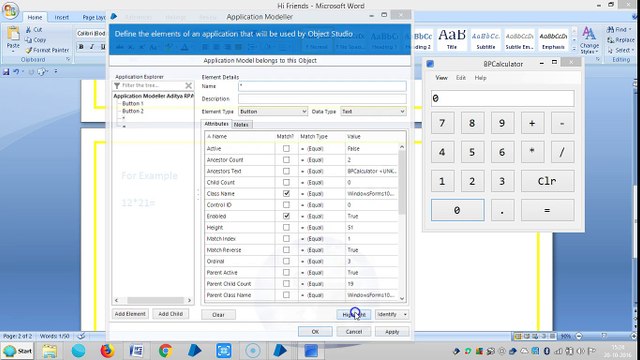The width and height of the screenshot is (640, 360).
Task: Toggle Bold formatting in Word ribbon
Action: pos(81,47)
